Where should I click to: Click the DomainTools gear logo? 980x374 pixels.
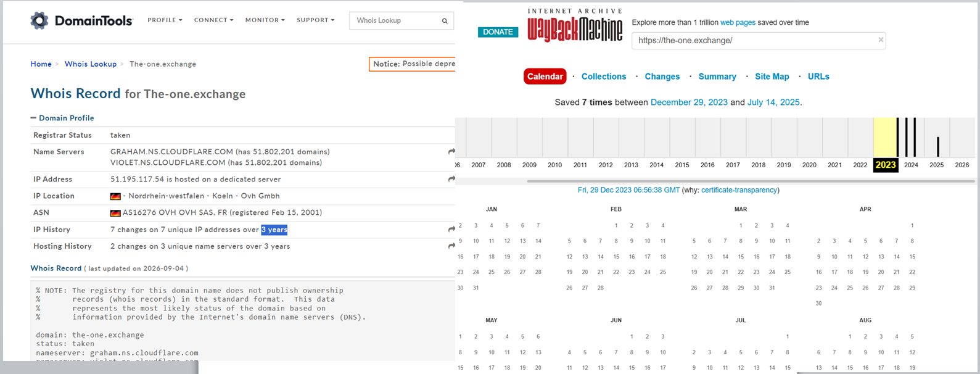pyautogui.click(x=39, y=20)
